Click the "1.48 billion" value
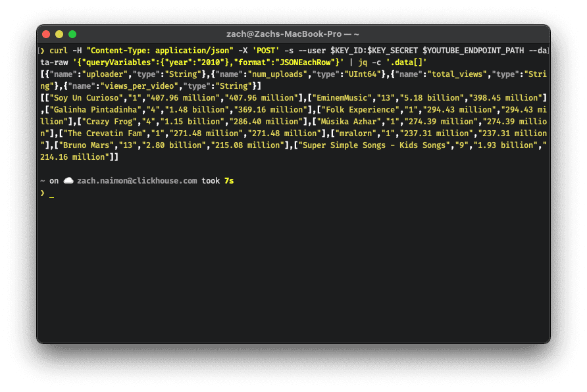The height and width of the screenshot is (392, 587). tap(197, 110)
